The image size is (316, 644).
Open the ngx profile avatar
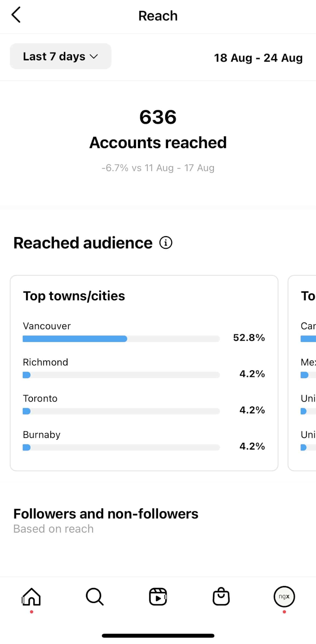(284, 597)
